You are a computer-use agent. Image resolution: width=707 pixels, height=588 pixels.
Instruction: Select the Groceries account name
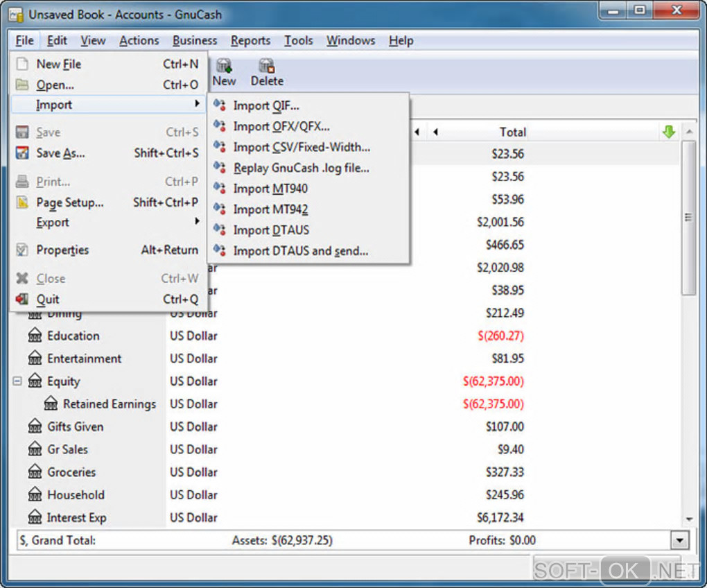(71, 472)
